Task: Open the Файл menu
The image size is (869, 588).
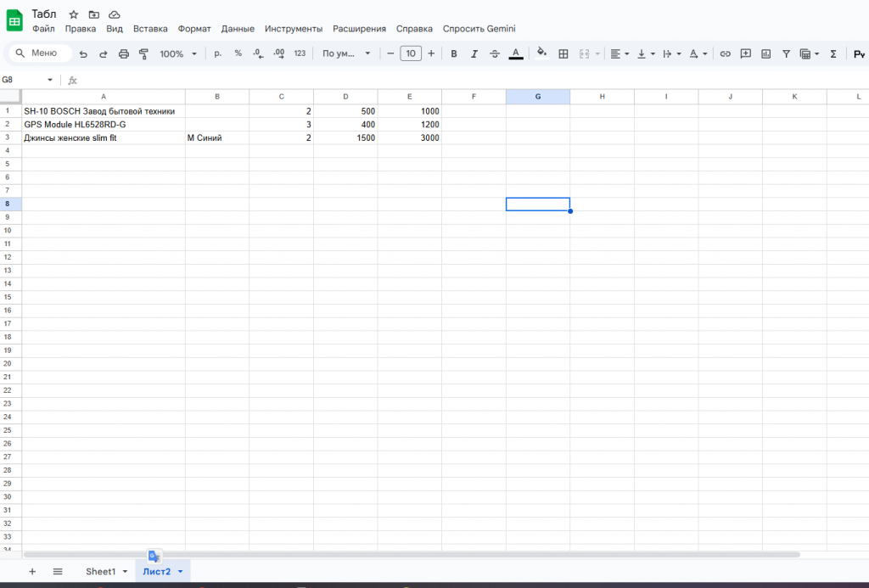Action: click(x=43, y=28)
